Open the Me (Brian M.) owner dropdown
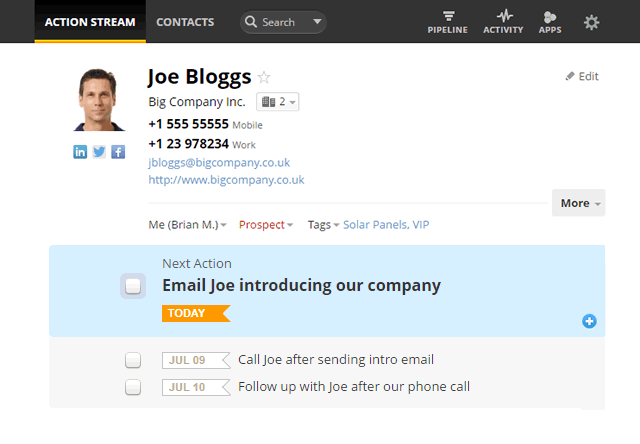This screenshot has height=444, width=640. click(187, 225)
